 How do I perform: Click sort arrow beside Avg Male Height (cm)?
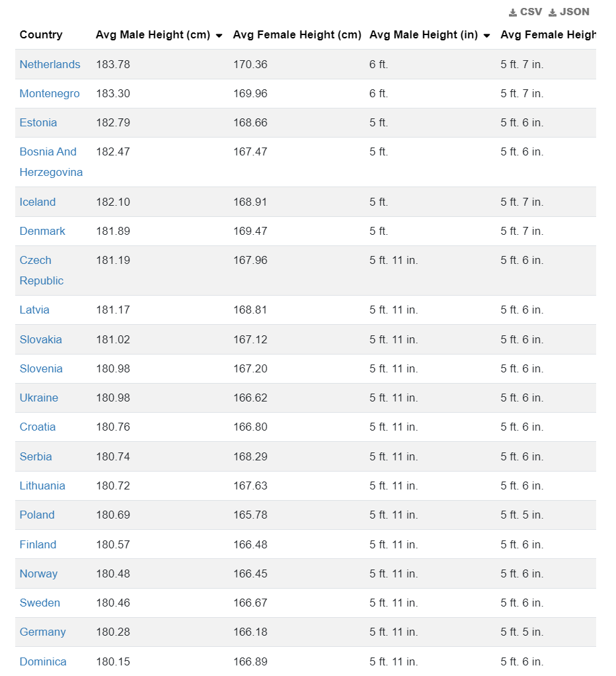pos(219,36)
